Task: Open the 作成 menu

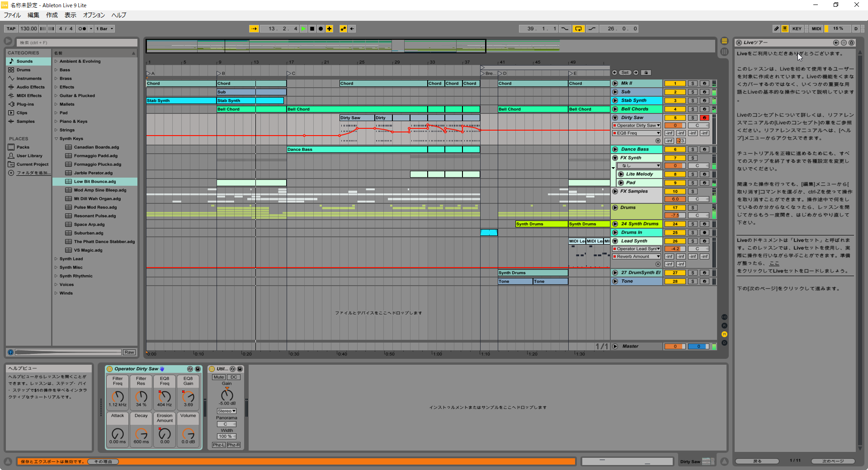Action: pos(52,15)
